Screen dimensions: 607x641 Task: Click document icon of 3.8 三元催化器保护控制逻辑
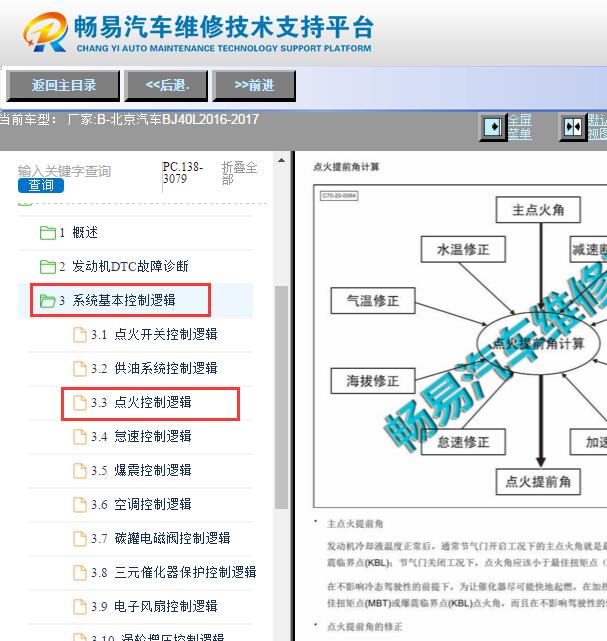tap(80, 572)
